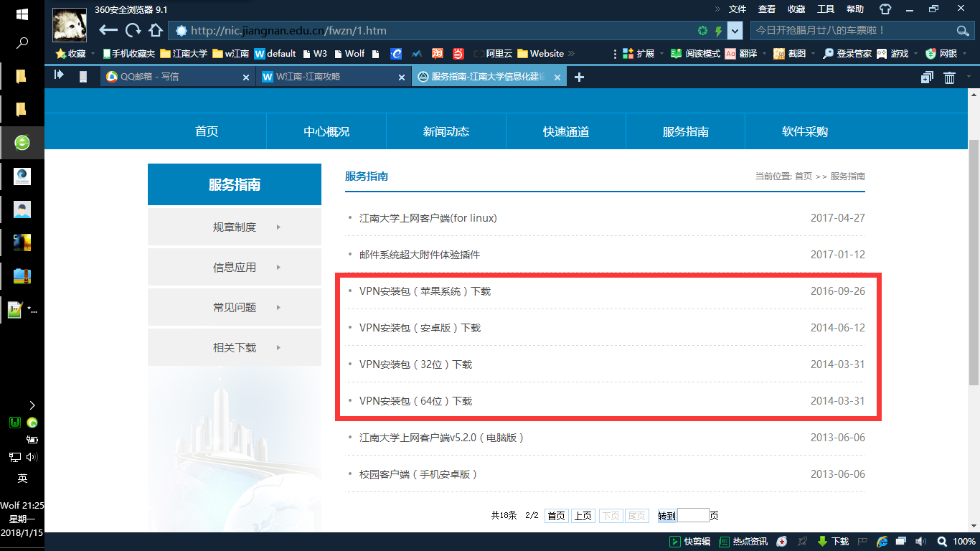
Task: Reload the page with the refresh icon
Action: 133,30
